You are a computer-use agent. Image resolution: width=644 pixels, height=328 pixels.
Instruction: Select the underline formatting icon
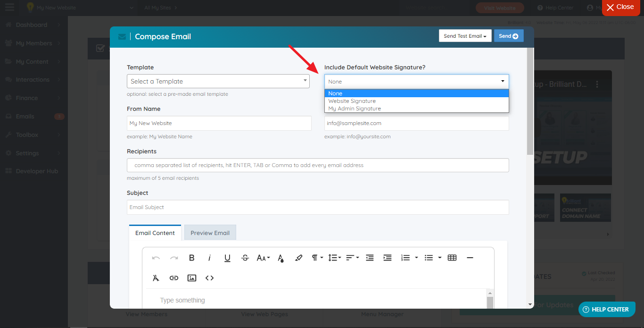coord(227,258)
